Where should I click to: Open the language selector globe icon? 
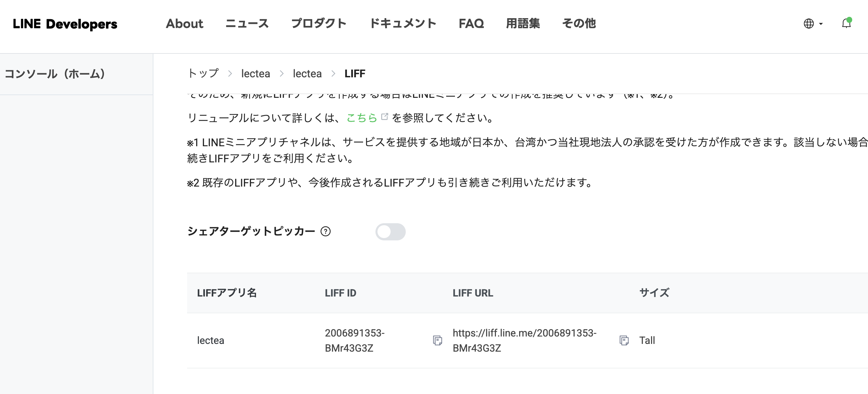point(809,24)
